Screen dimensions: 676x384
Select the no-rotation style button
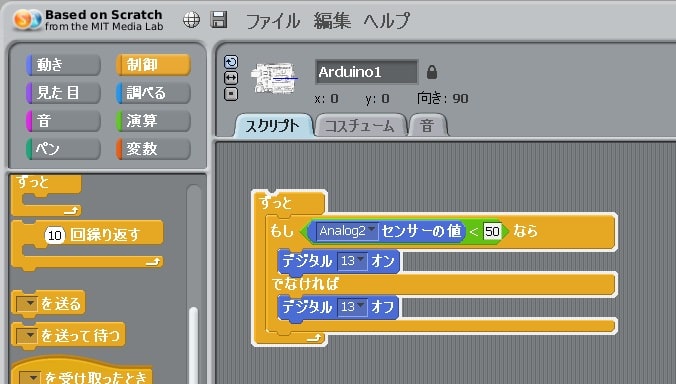(x=231, y=94)
